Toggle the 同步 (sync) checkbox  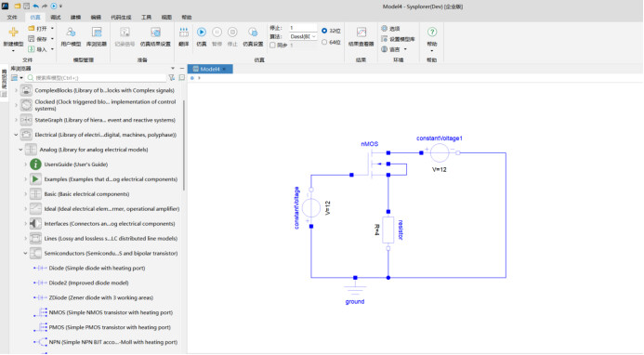[272, 46]
